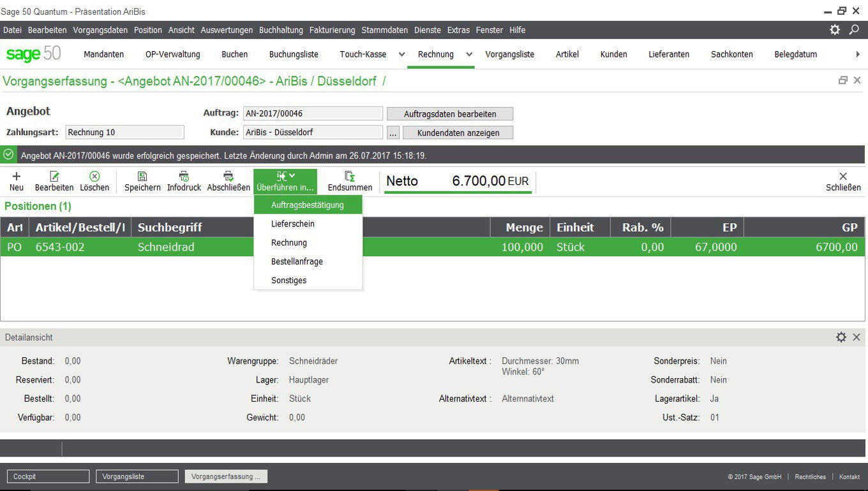
Task: Choose Lieferschein from the menu
Action: point(308,224)
